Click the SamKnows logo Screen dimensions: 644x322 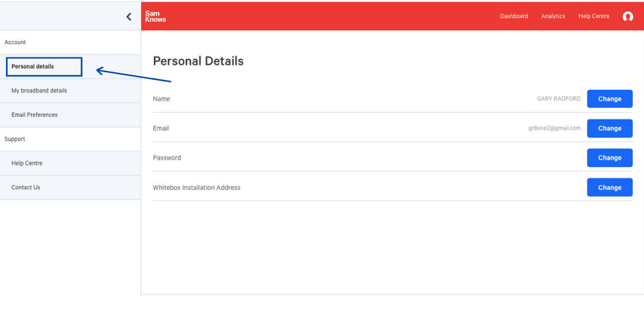point(156,17)
